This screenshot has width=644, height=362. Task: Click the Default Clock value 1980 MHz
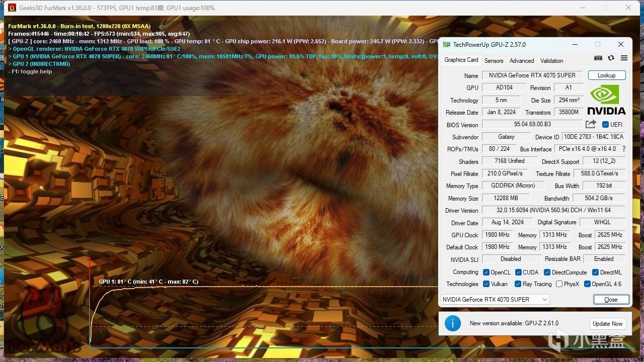tap(498, 247)
